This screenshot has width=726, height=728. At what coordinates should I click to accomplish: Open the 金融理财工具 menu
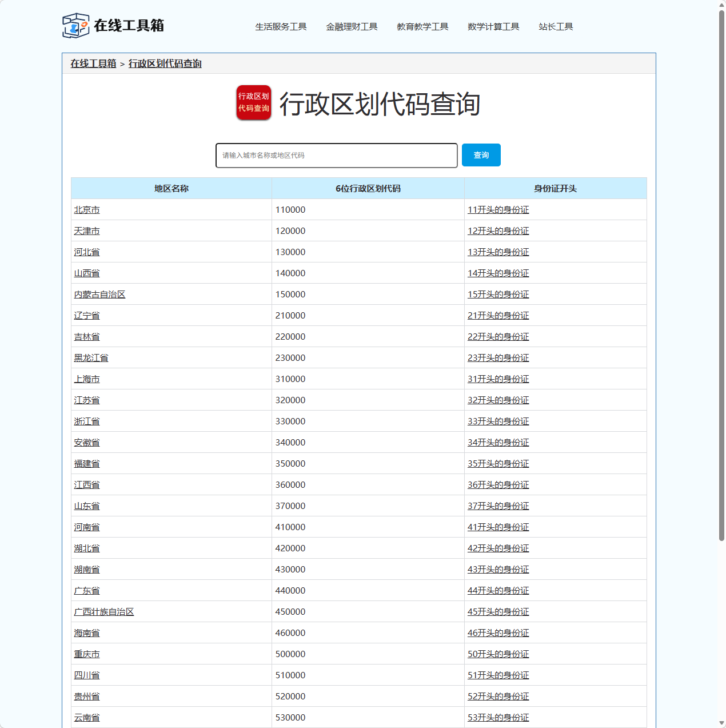[x=352, y=26]
